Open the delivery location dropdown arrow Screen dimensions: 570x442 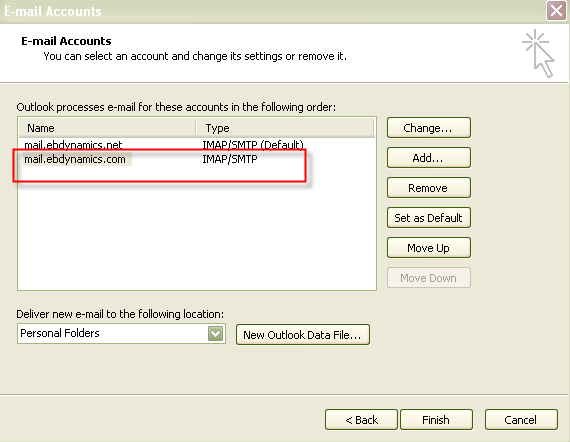(215, 333)
